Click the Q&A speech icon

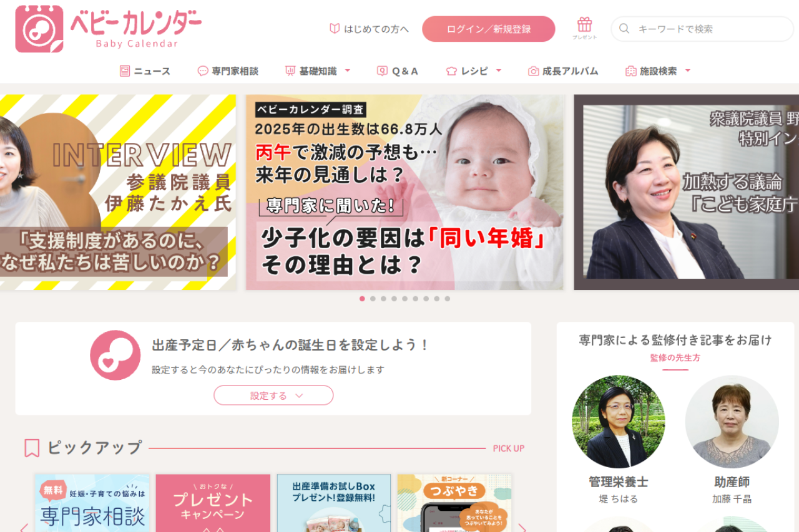pyautogui.click(x=382, y=71)
